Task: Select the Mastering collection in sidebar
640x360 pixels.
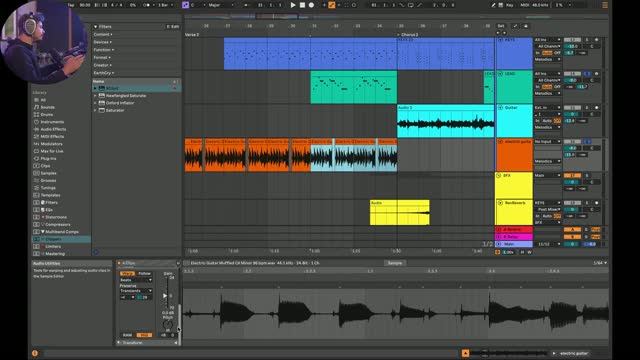Action: click(55, 253)
